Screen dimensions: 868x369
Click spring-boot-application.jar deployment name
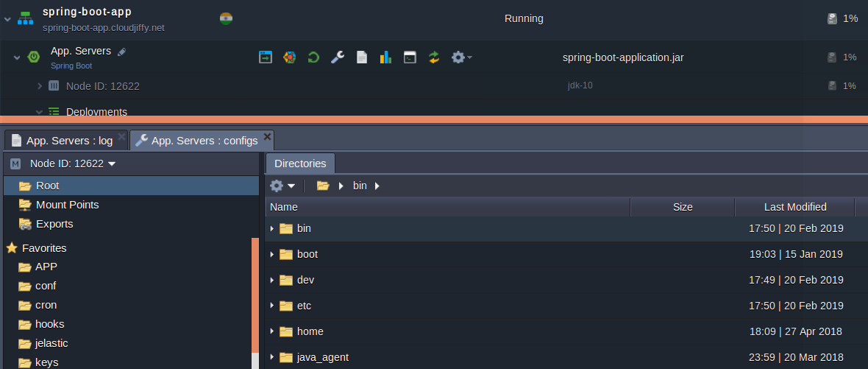[x=623, y=57]
